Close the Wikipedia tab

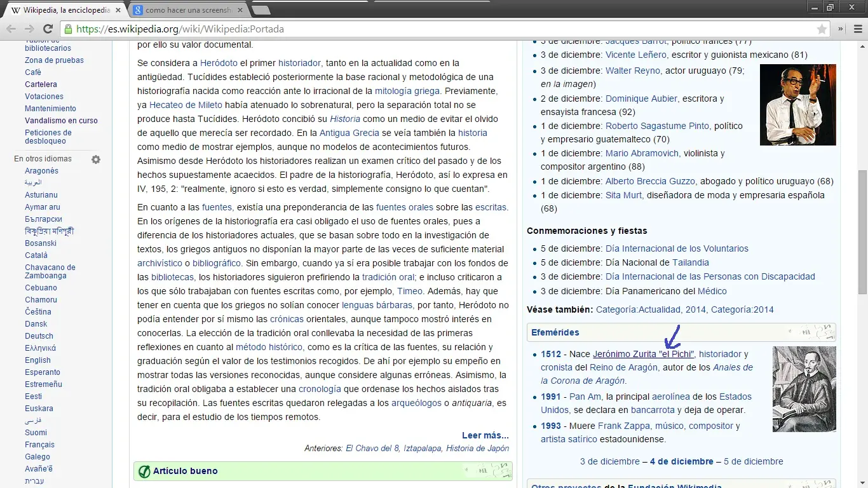[x=118, y=10]
